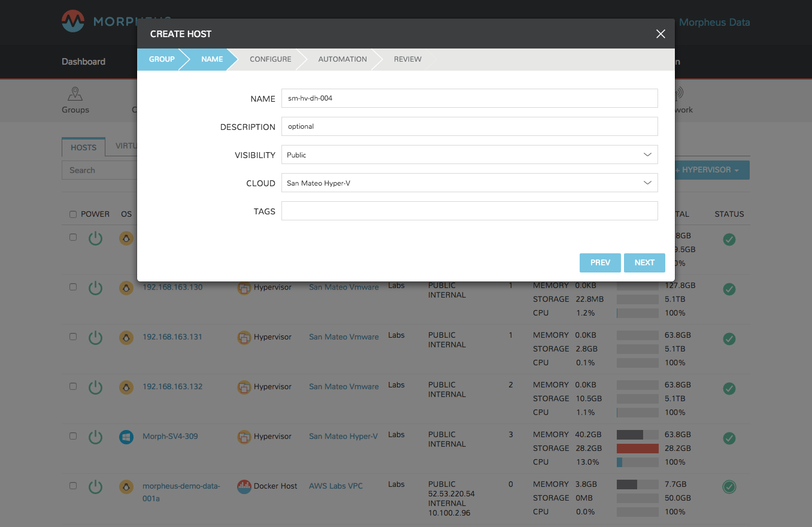This screenshot has height=527, width=812.
Task: Click the status check for morpheus-demo-data-001a
Action: (729, 487)
